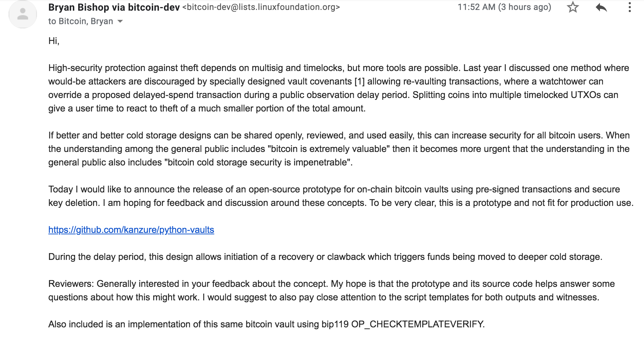
Task: Click the quoted phrase "bitcoin is extremely valuable"
Action: 329,149
